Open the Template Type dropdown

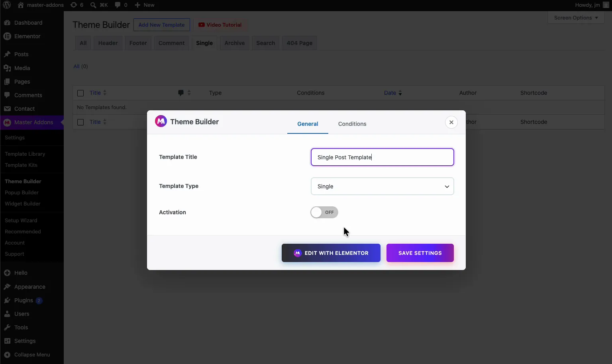coord(382,186)
